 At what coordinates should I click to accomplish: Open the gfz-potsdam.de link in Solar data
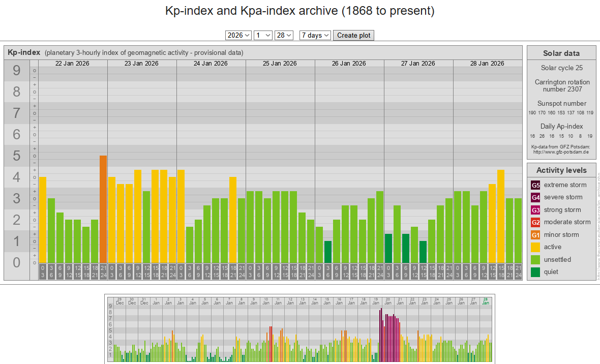[560, 151]
